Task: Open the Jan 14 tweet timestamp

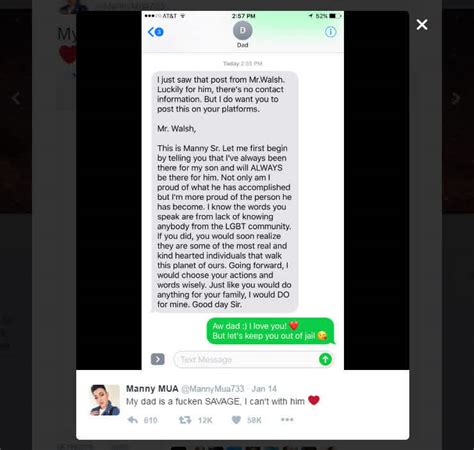Action: coord(264,389)
